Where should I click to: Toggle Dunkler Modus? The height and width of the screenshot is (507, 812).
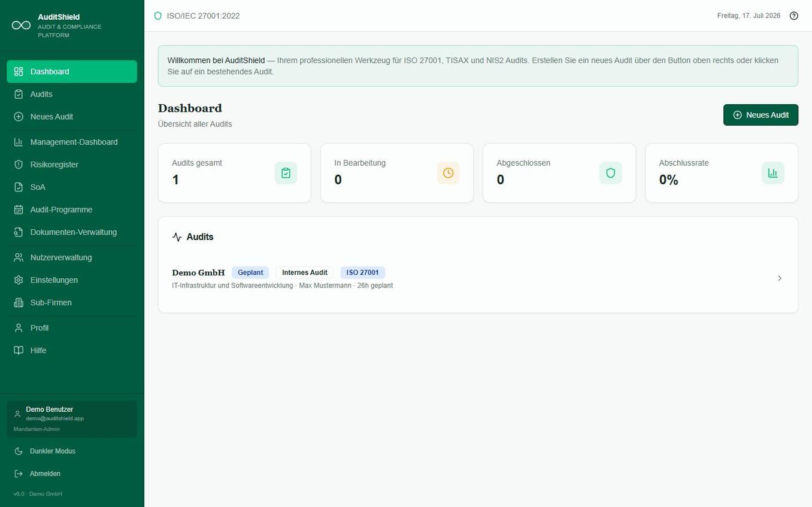click(x=72, y=451)
